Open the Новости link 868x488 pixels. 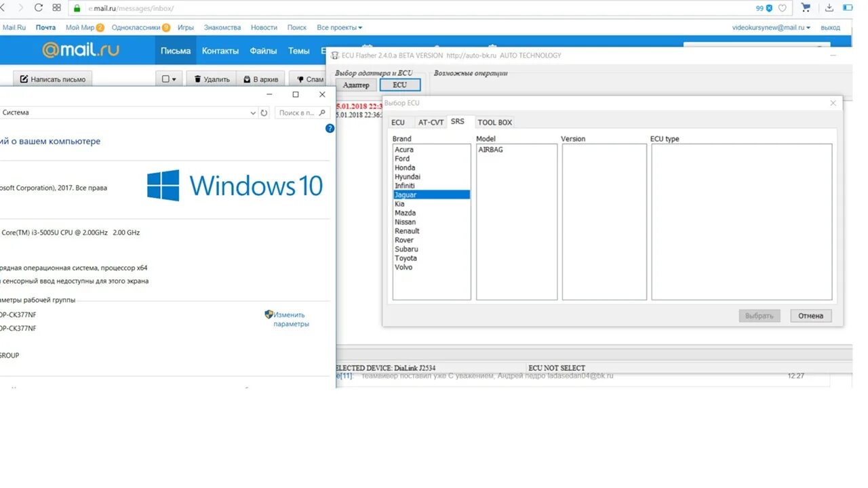click(264, 28)
